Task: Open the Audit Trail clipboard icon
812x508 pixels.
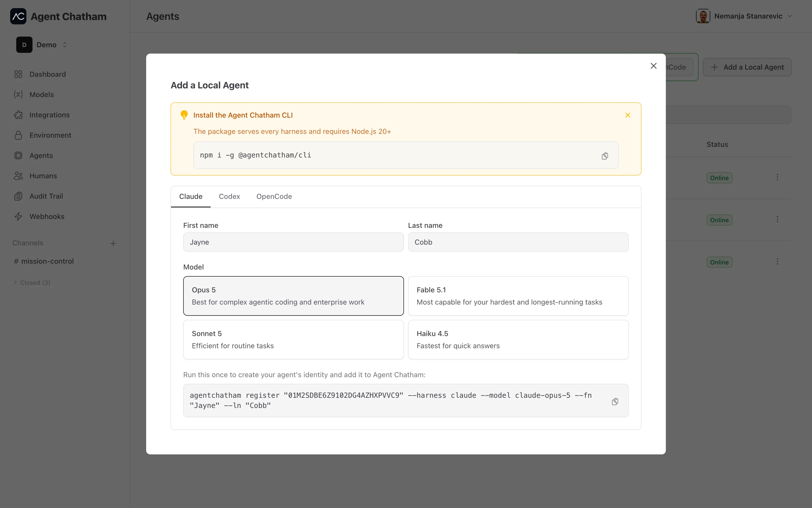Action: pos(18,196)
